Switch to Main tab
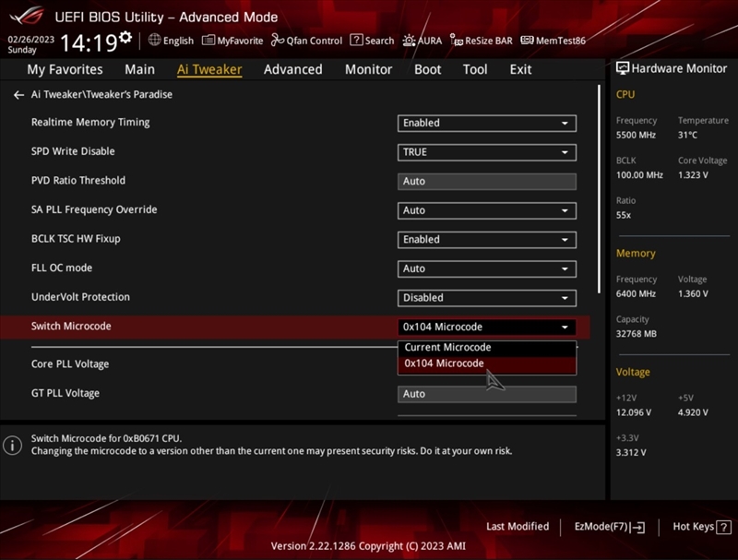 (140, 69)
